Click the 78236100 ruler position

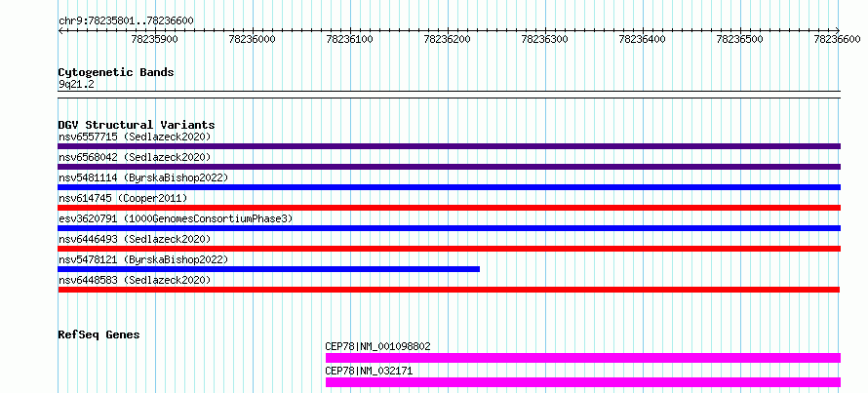350,39
